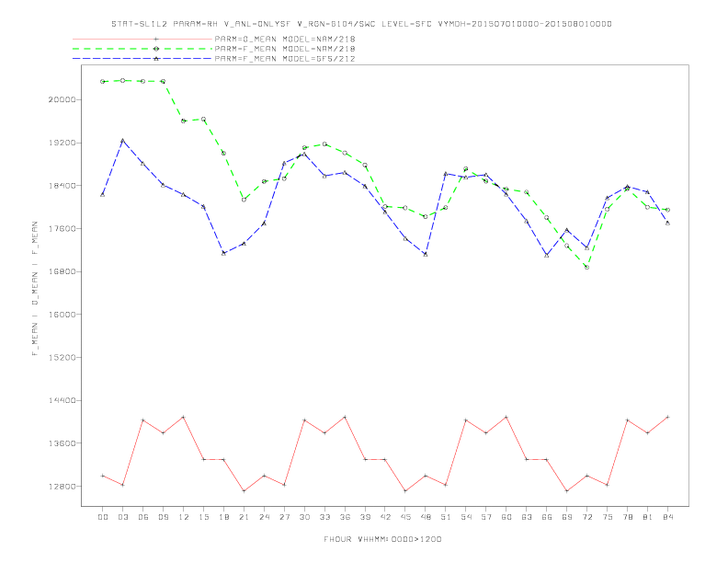Click the y-axis tick label 18400
Viewport: 728px width, 563px height.
tap(63, 186)
